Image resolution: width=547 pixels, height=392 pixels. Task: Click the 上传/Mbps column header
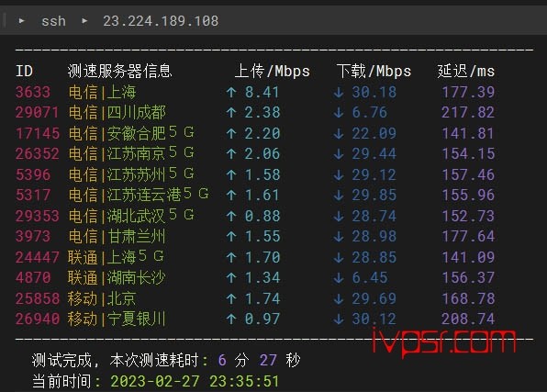[x=272, y=72]
